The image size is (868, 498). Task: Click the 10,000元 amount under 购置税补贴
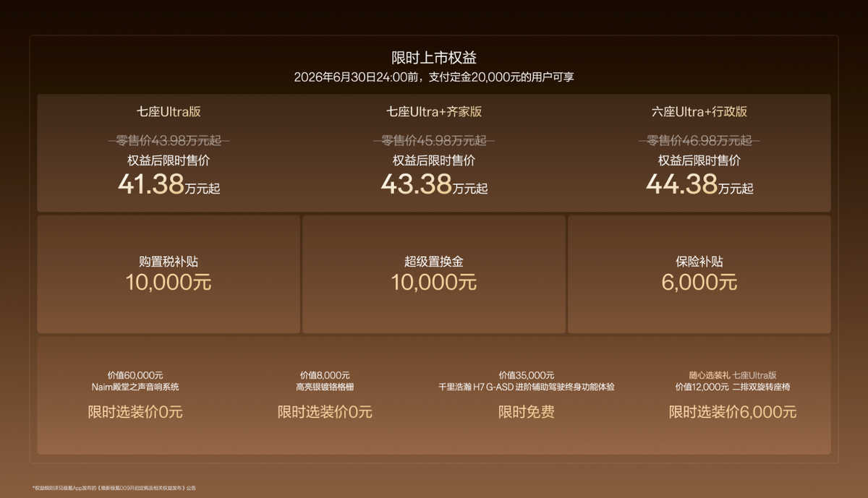click(x=169, y=283)
